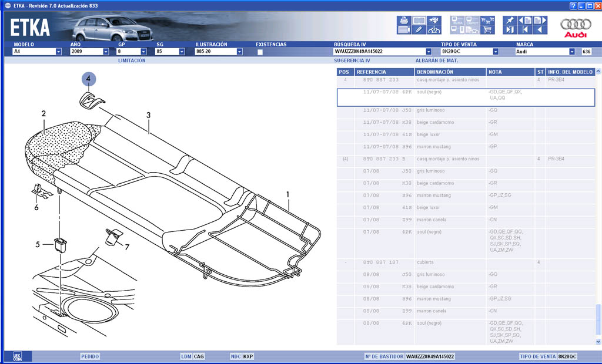602x364 pixels.
Task: Click the LIMITACIÓN label
Action: tap(132, 60)
